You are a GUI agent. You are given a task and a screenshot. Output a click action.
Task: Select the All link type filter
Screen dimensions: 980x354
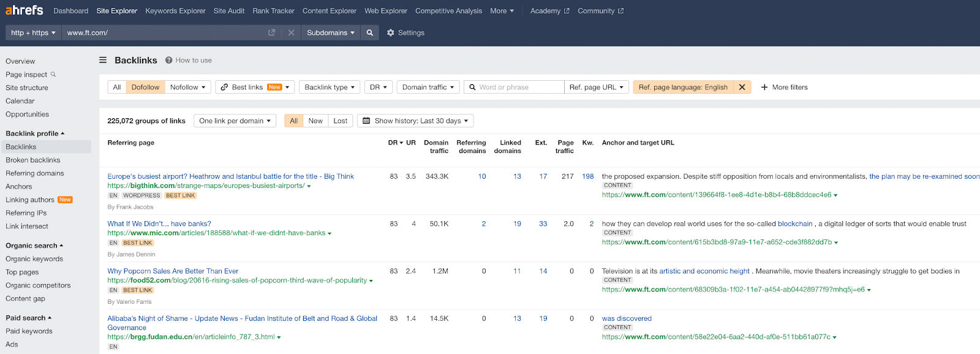[x=117, y=87]
